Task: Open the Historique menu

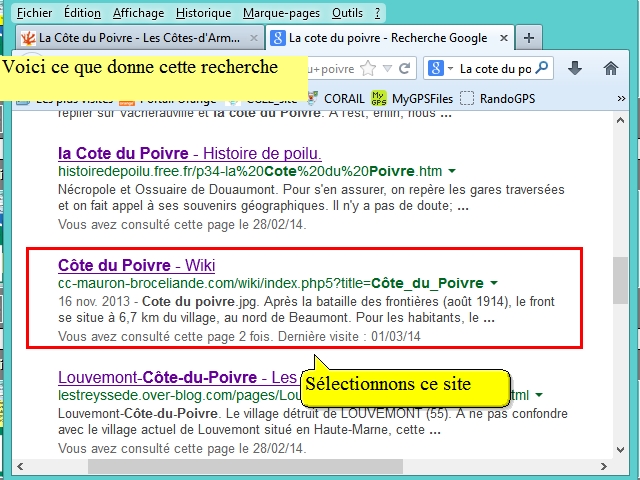Action: click(203, 13)
